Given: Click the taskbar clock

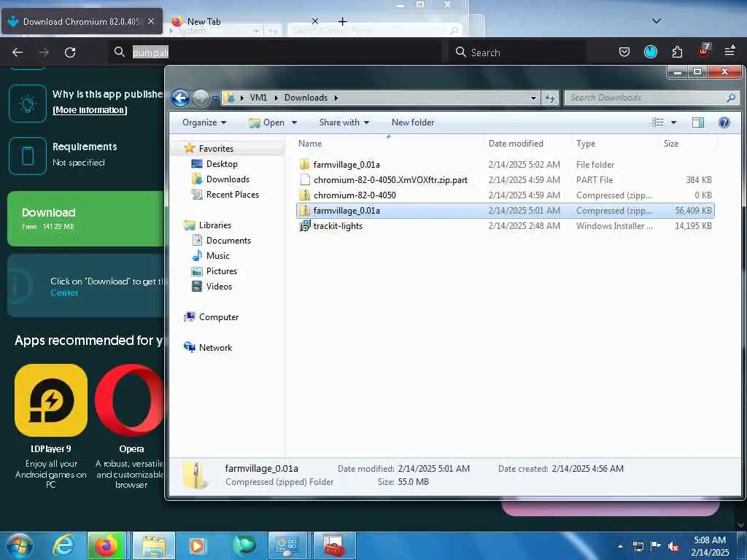Looking at the screenshot, I should click(710, 546).
